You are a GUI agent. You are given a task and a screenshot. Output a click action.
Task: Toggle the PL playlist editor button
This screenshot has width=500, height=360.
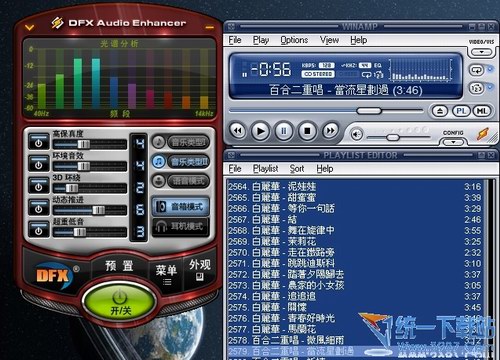pos(461,111)
